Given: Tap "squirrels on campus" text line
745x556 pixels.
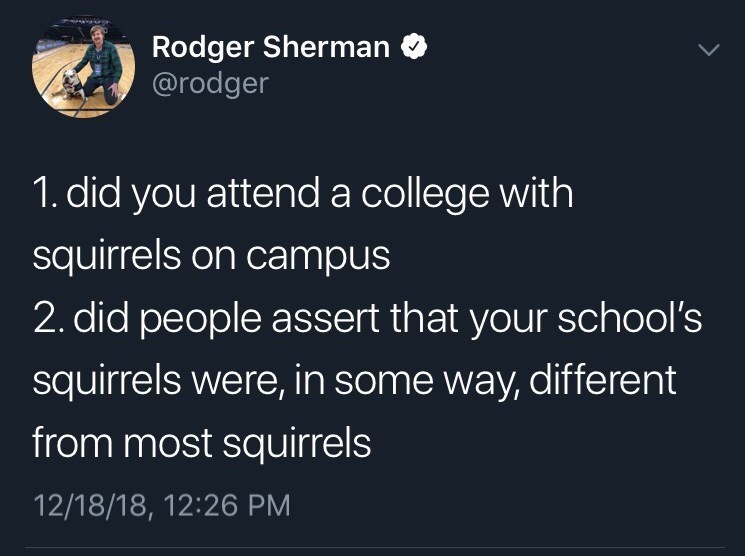Looking at the screenshot, I should tap(211, 256).
